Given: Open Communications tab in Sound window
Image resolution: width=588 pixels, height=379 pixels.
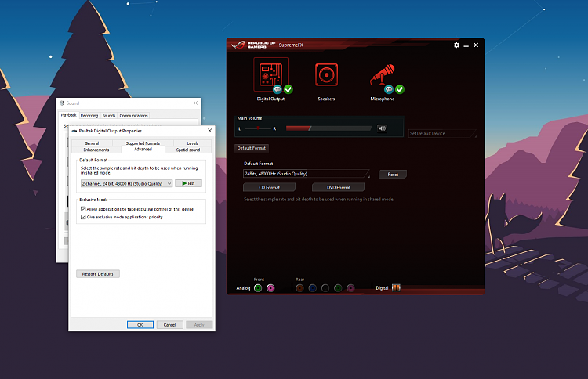Looking at the screenshot, I should (x=133, y=116).
